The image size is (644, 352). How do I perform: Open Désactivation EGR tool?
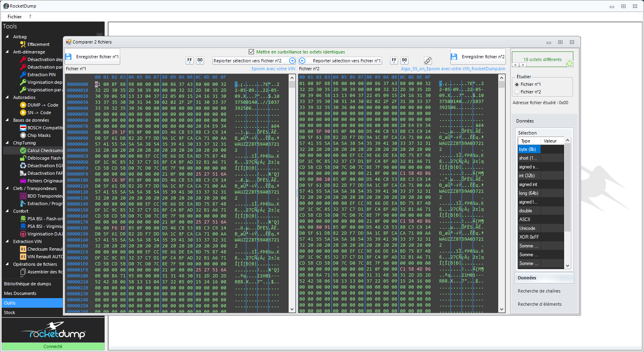tap(42, 166)
